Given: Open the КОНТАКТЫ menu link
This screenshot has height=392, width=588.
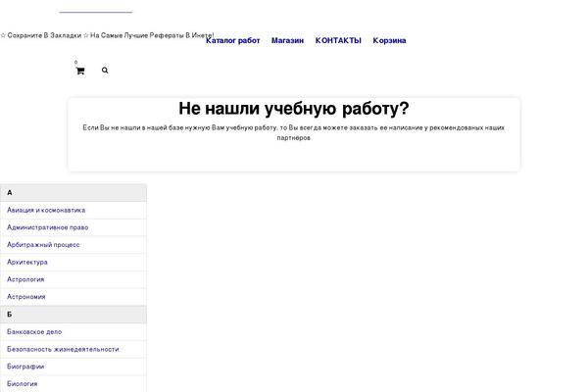Looking at the screenshot, I should [338, 40].
